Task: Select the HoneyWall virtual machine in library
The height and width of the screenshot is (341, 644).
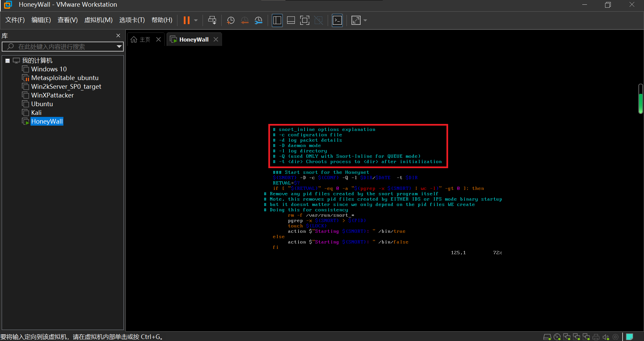Action: 47,121
